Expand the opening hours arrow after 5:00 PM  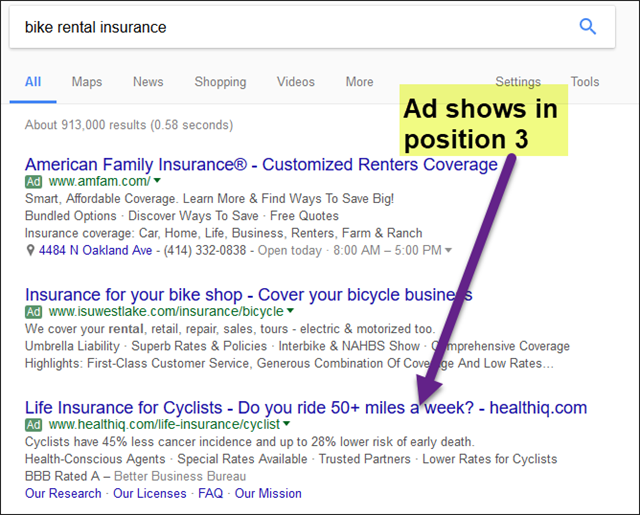[448, 250]
